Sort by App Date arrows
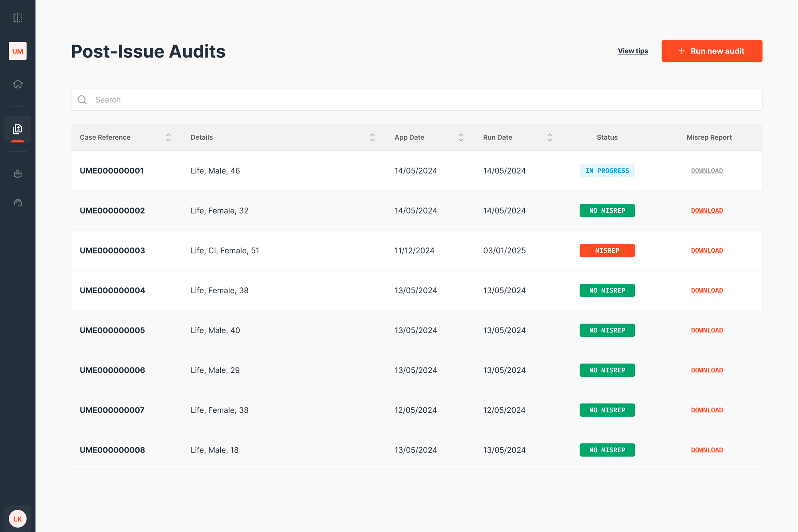798x532 pixels. (461, 137)
